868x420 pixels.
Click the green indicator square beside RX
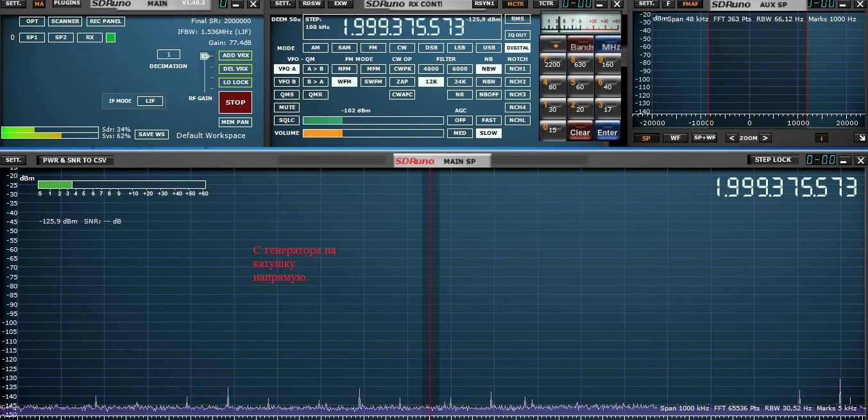click(x=110, y=38)
